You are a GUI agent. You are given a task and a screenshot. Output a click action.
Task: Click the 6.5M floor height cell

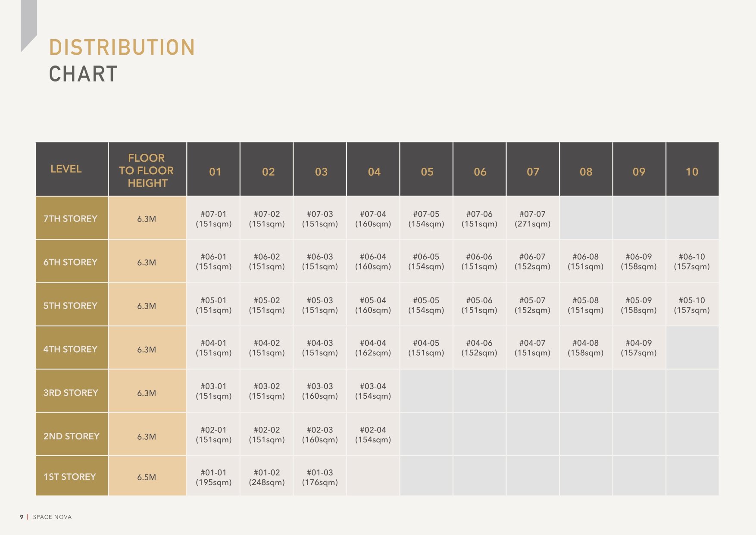pyautogui.click(x=147, y=476)
